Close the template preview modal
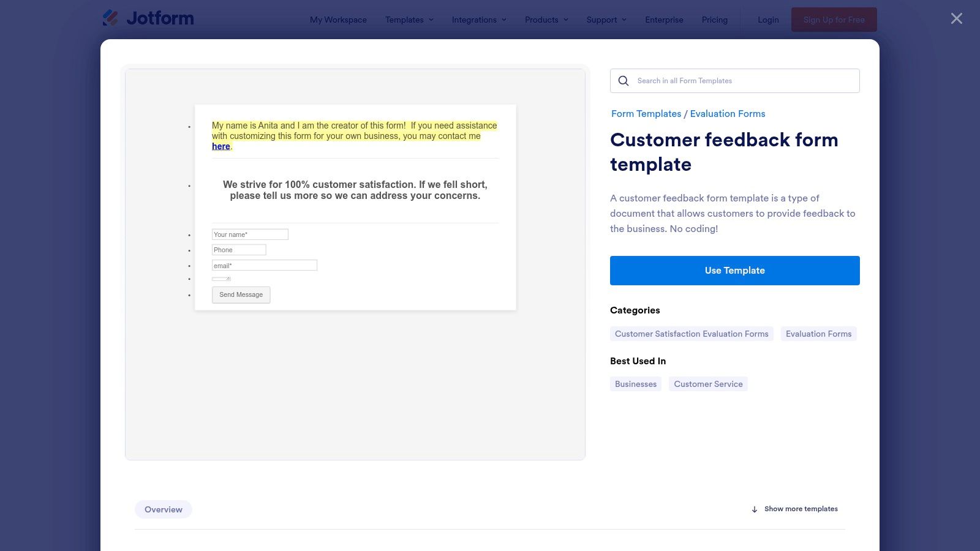Screen dimensions: 980x551 point(956,19)
